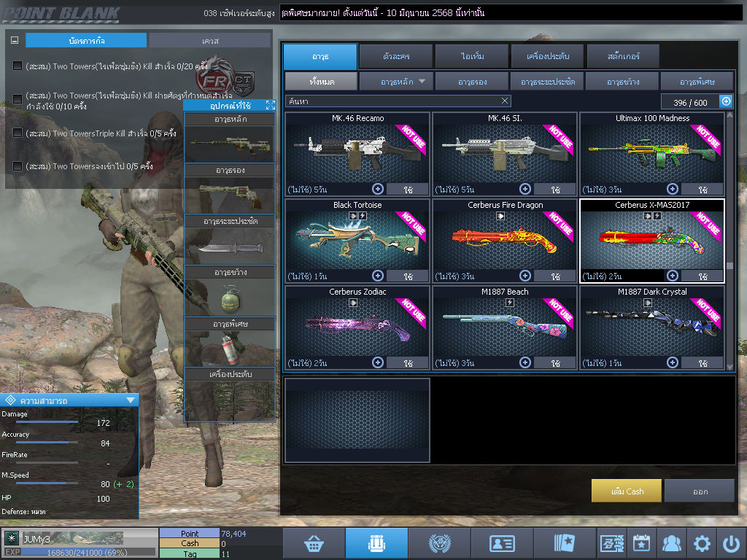
Task: Open the friends community icon
Action: tap(672, 543)
